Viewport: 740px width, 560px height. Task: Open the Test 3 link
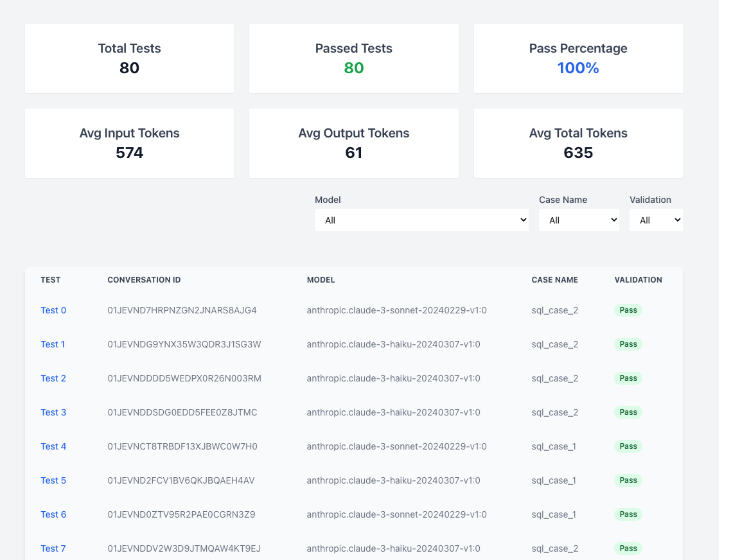pyautogui.click(x=53, y=412)
